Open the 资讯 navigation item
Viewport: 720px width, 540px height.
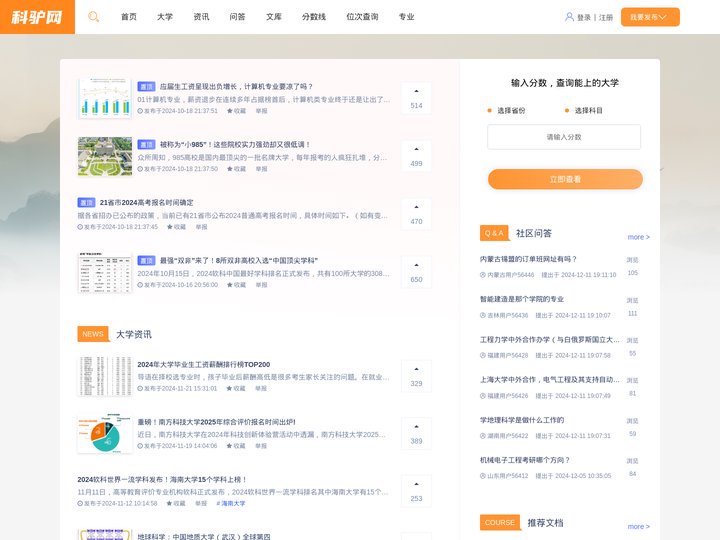click(201, 17)
